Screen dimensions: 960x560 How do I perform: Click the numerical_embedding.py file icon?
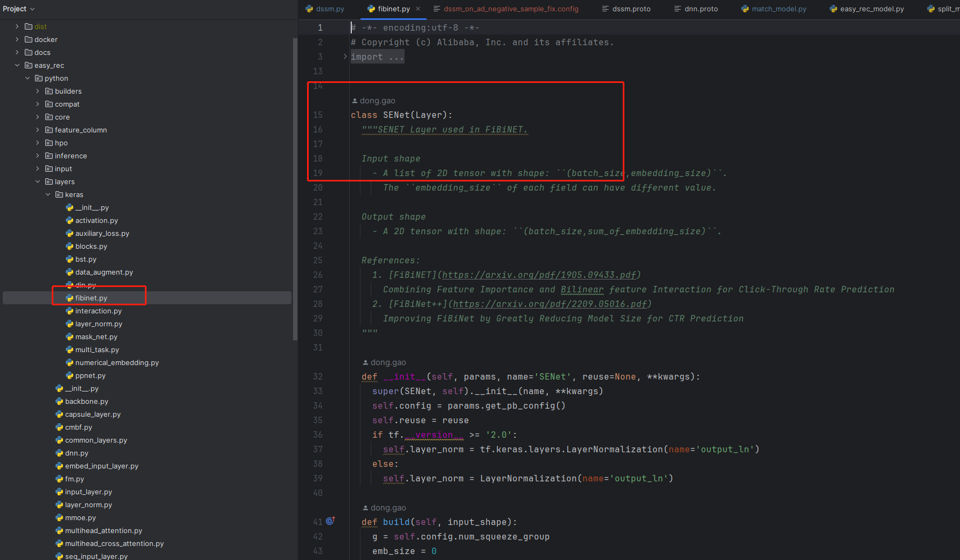click(69, 362)
